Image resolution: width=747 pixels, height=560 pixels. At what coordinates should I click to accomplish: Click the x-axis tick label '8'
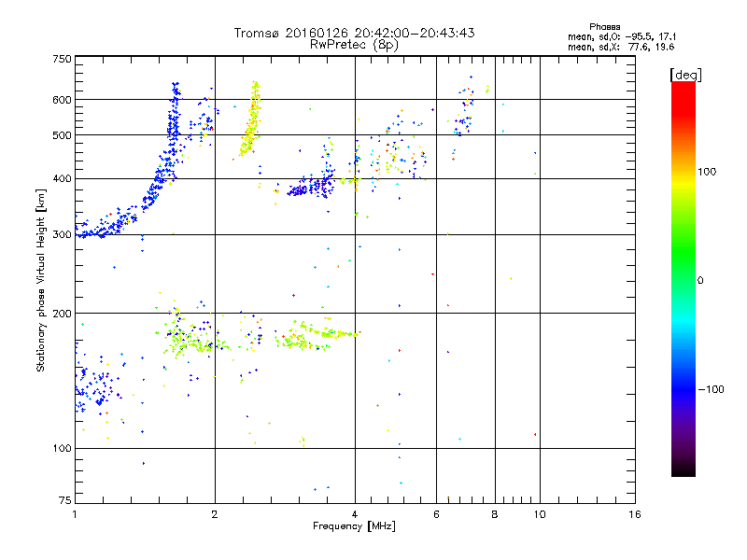[x=495, y=514]
